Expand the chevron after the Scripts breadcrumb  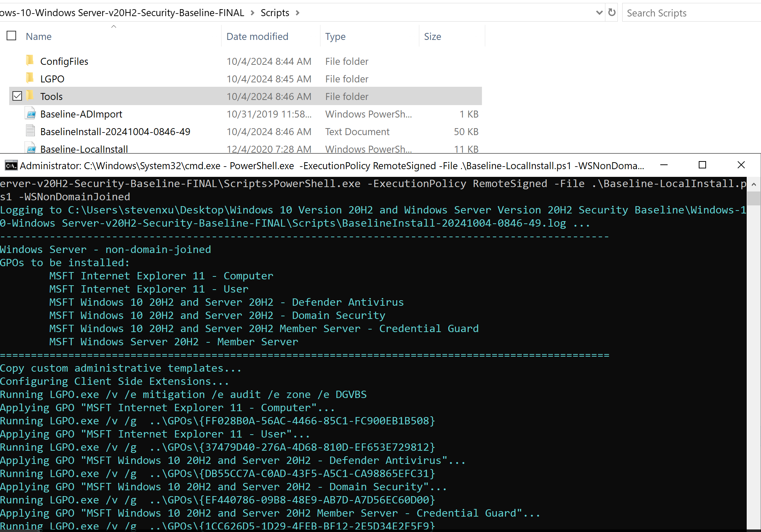[x=297, y=13]
